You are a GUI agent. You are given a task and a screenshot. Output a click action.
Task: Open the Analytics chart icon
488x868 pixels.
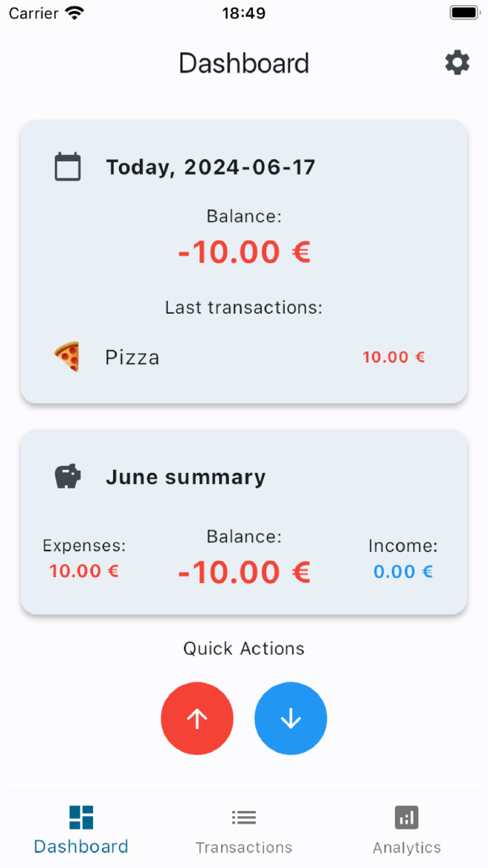[406, 817]
